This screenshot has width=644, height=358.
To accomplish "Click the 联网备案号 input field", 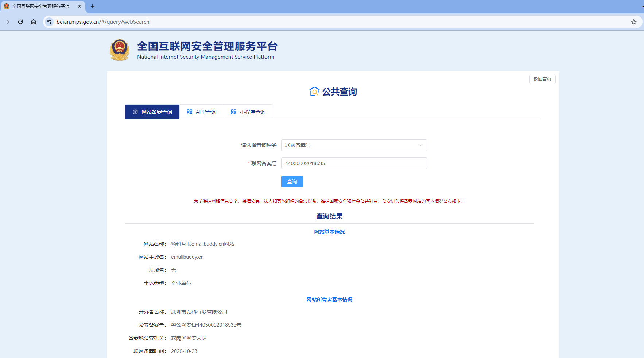I will (x=354, y=163).
